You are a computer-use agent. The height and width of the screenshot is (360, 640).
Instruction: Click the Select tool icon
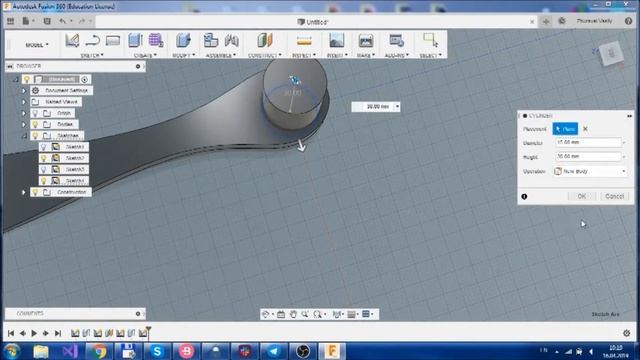430,40
